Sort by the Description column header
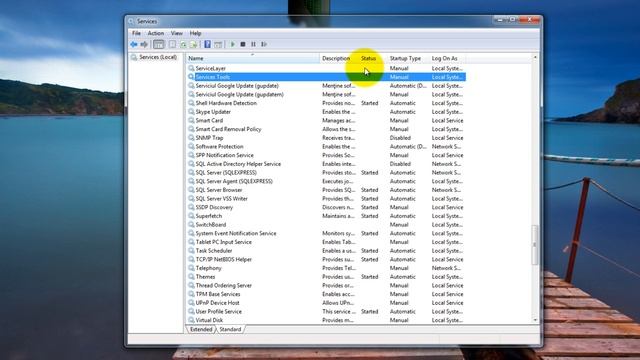640x360 pixels. pos(339,58)
